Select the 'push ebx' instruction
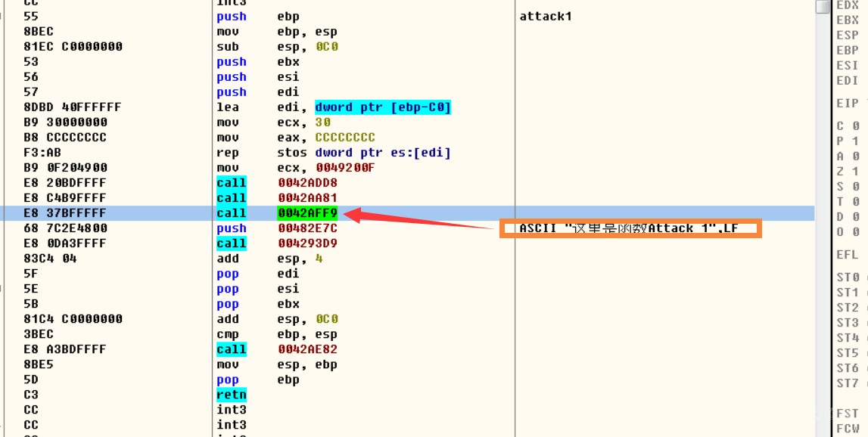 click(258, 62)
